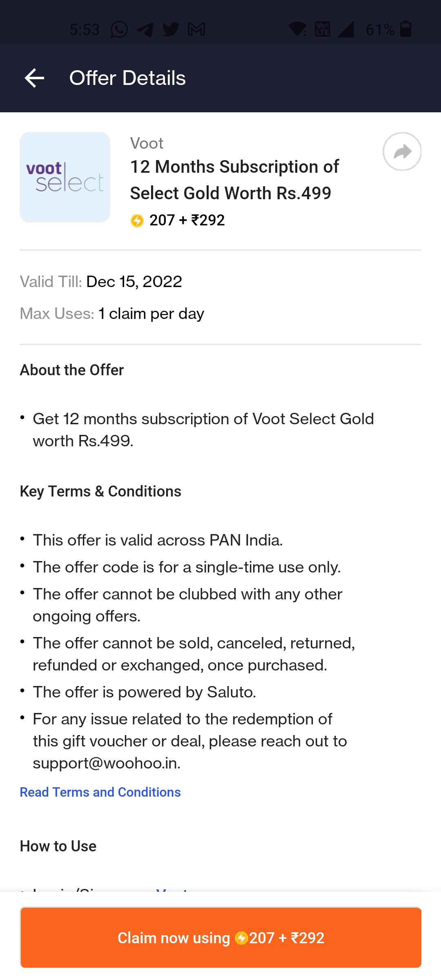Tap the Voot brand label above the title
The height and width of the screenshot is (980, 441).
click(147, 143)
